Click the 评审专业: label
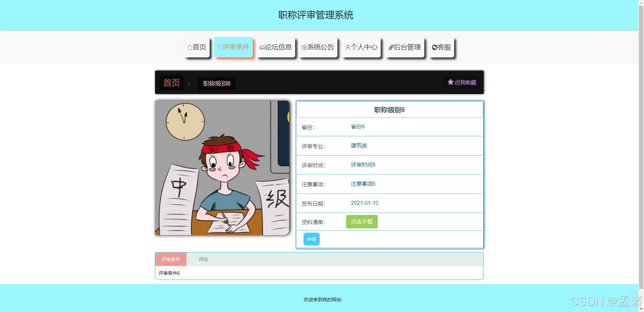Image resolution: width=644 pixels, height=312 pixels. pos(313,146)
